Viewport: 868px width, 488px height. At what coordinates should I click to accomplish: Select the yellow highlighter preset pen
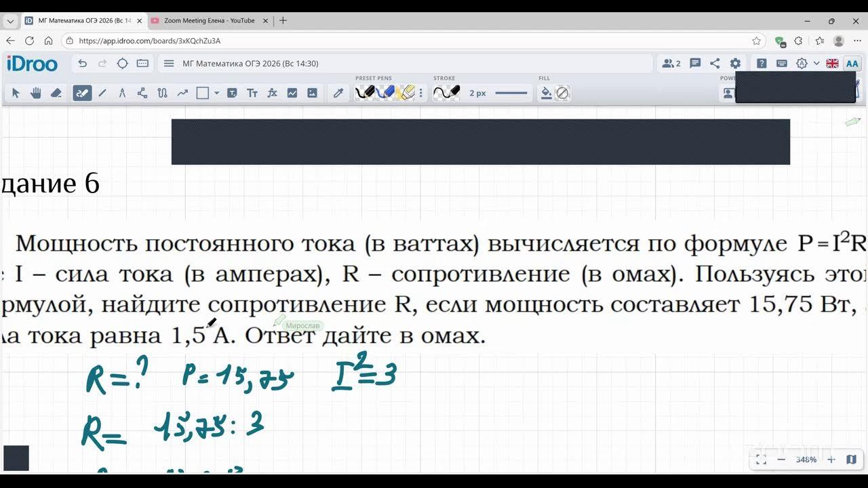[406, 92]
